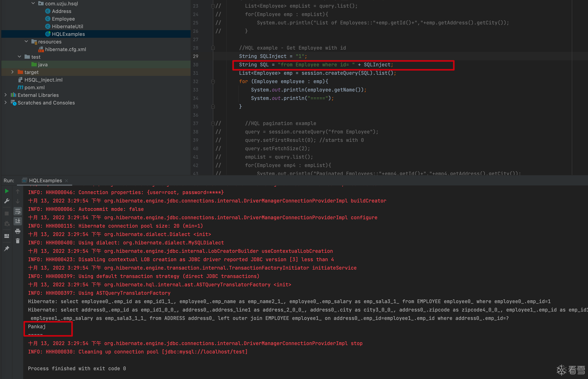Close the HQLExamples run tab

(x=66, y=181)
